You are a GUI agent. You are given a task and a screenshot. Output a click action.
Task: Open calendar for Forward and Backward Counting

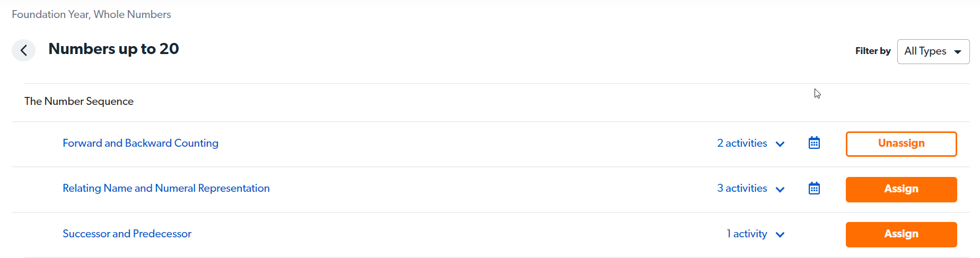(814, 143)
